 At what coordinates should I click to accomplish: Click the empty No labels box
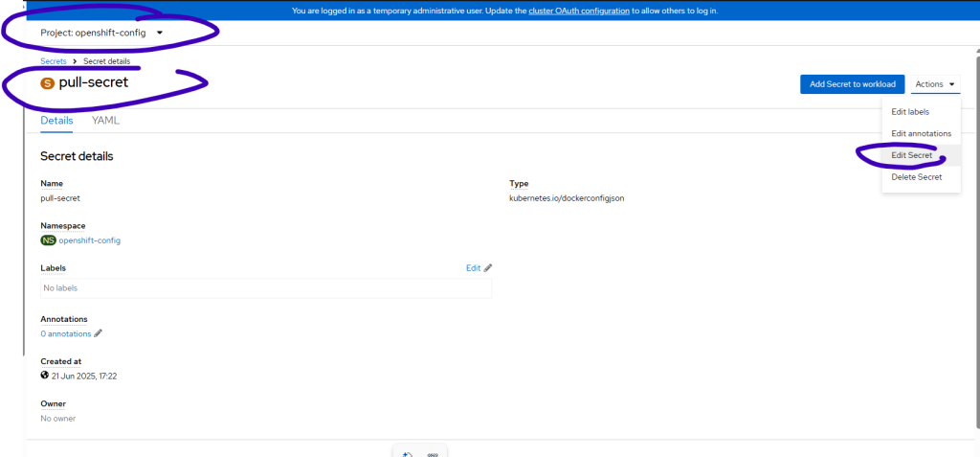pyautogui.click(x=266, y=287)
